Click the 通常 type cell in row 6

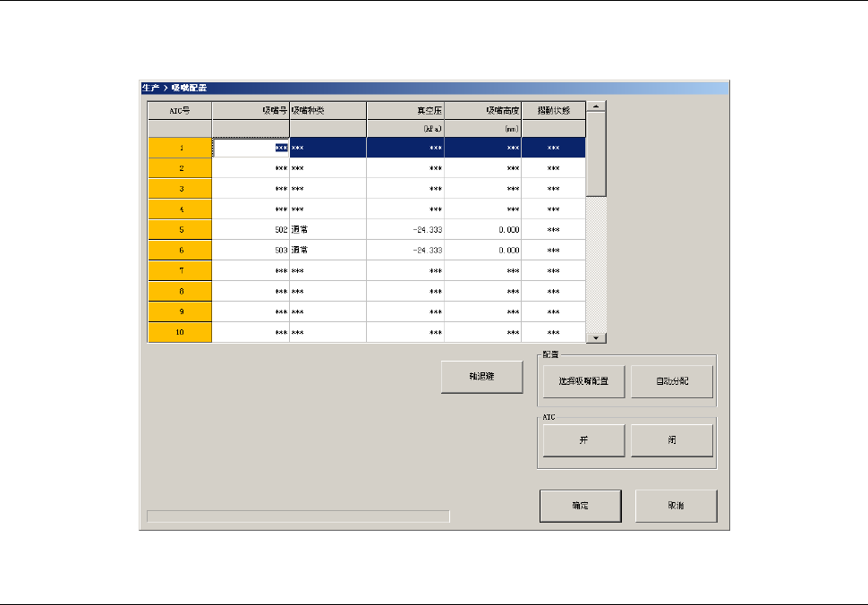[328, 251]
